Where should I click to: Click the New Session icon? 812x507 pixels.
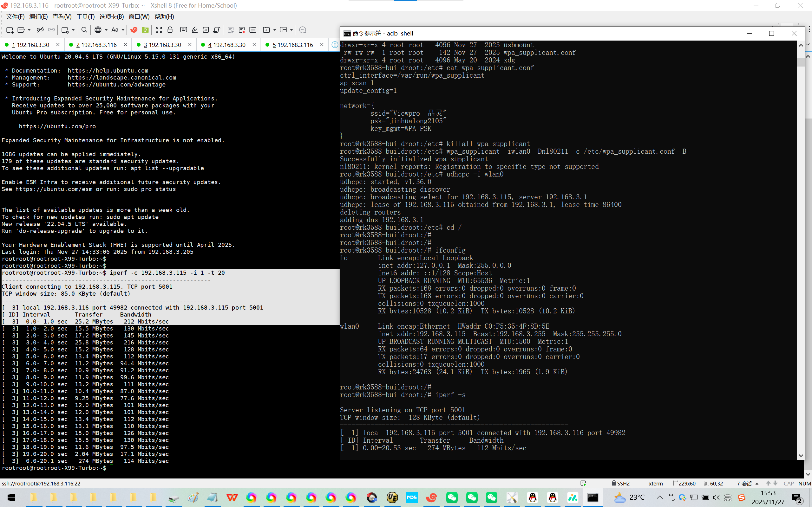(x=10, y=30)
